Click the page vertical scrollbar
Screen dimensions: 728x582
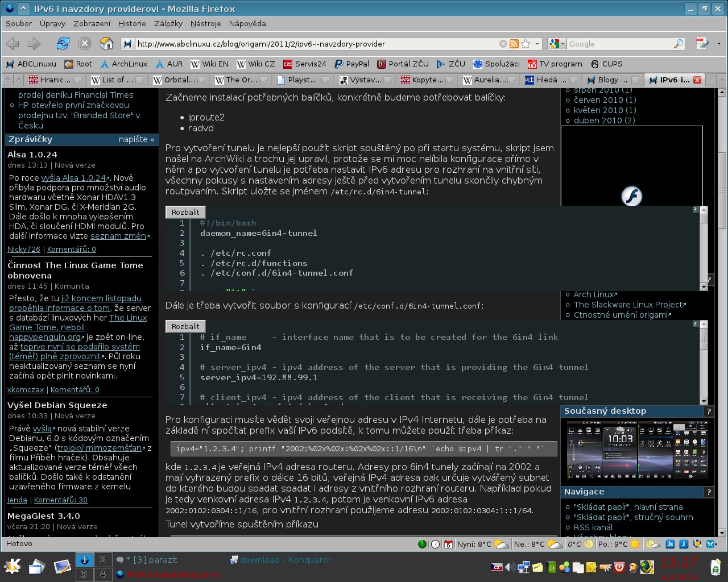tap(722, 311)
